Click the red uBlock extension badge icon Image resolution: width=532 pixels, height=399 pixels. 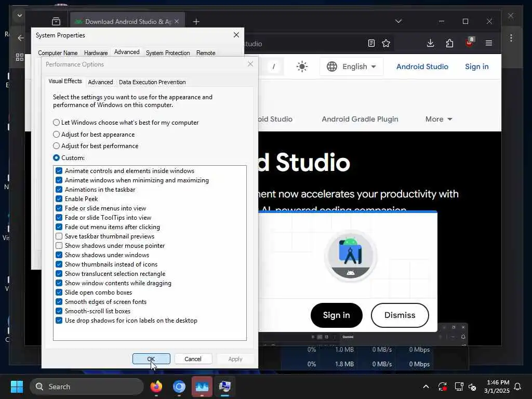pos(470,43)
